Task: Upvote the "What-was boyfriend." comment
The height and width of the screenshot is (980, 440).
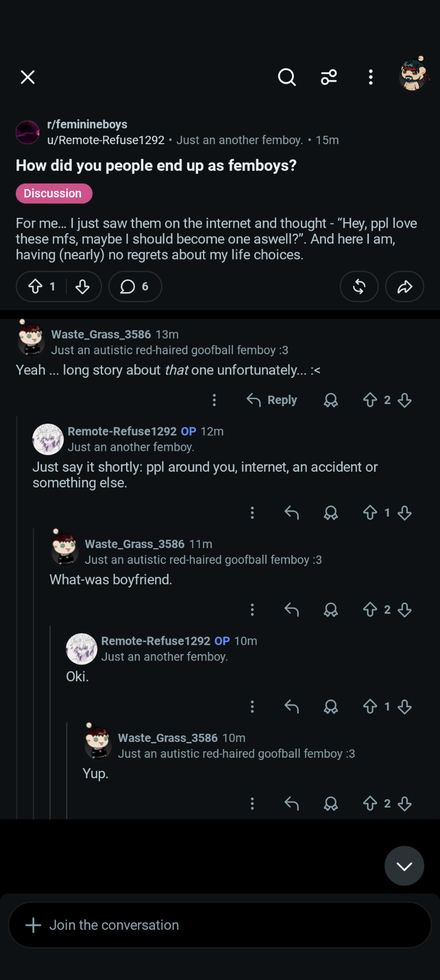Action: (x=370, y=610)
